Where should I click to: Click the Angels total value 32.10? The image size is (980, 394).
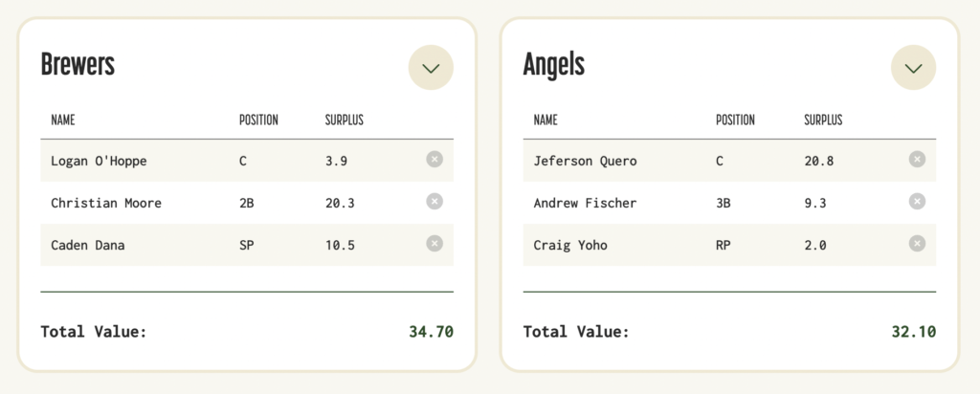point(913,332)
